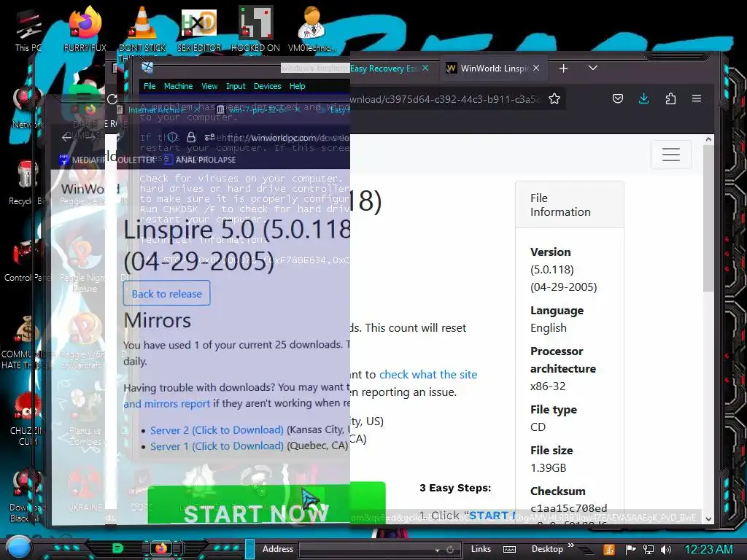Toggle the WinWorld page navigation hamburger
Viewport: 747px width, 560px height.
pos(671,155)
